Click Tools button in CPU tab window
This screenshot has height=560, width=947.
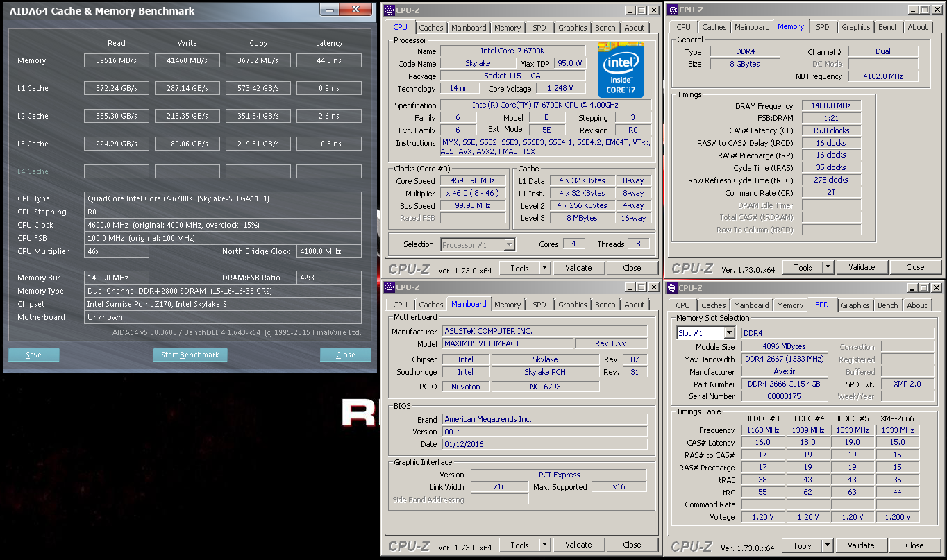(519, 268)
